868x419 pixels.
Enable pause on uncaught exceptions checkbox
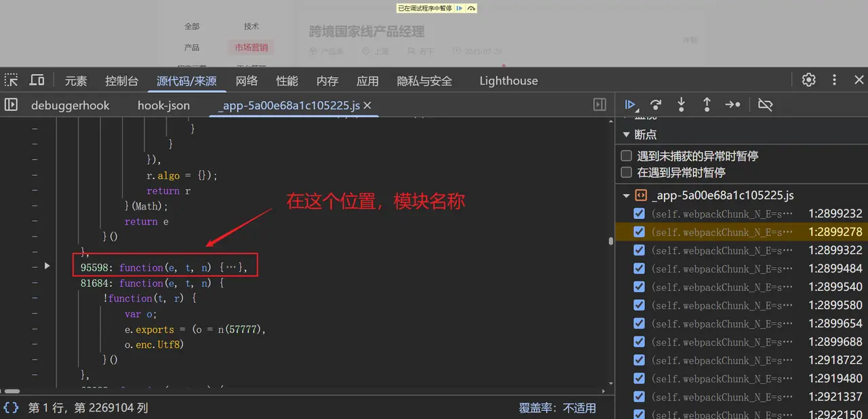(627, 156)
